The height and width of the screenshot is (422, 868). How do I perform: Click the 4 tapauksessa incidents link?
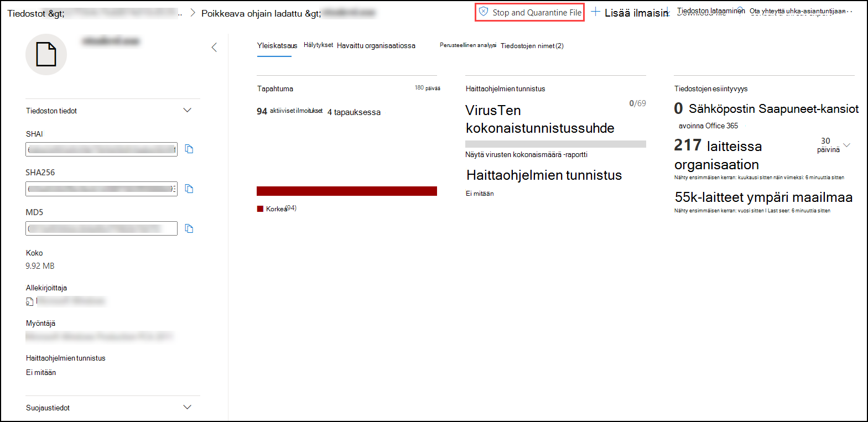tap(354, 112)
